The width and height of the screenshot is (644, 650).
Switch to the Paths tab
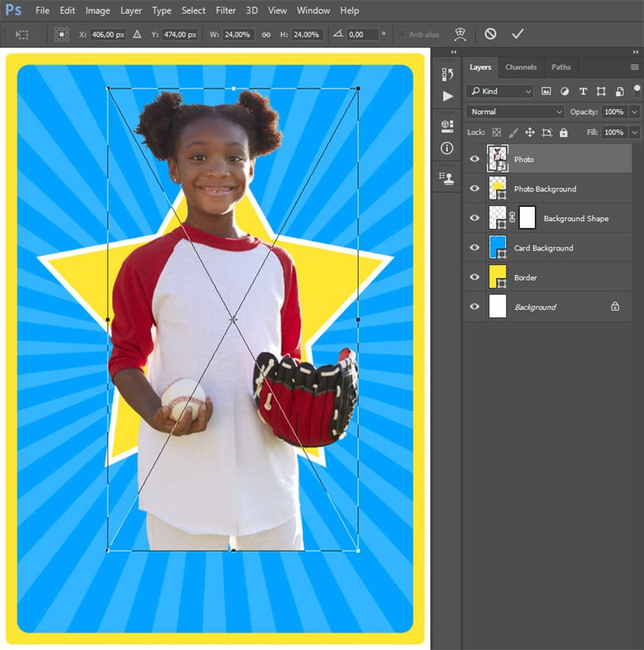click(561, 67)
